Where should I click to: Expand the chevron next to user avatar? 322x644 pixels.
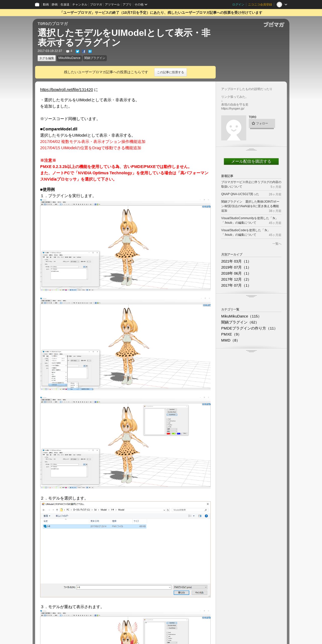(286, 5)
